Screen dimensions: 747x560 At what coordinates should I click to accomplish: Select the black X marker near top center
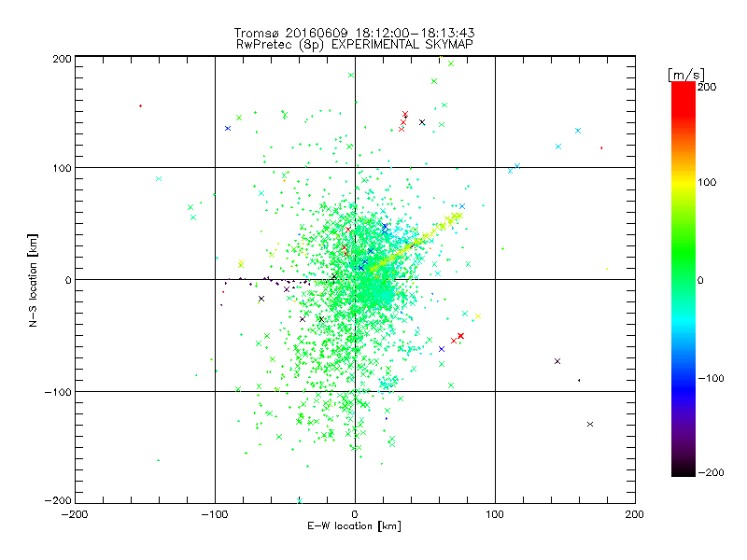point(422,122)
